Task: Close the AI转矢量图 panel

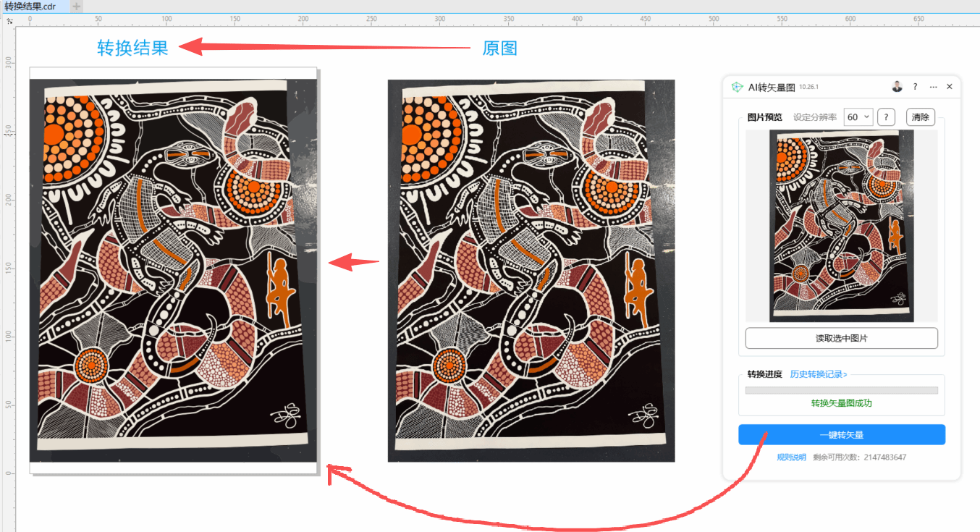Action: point(950,87)
